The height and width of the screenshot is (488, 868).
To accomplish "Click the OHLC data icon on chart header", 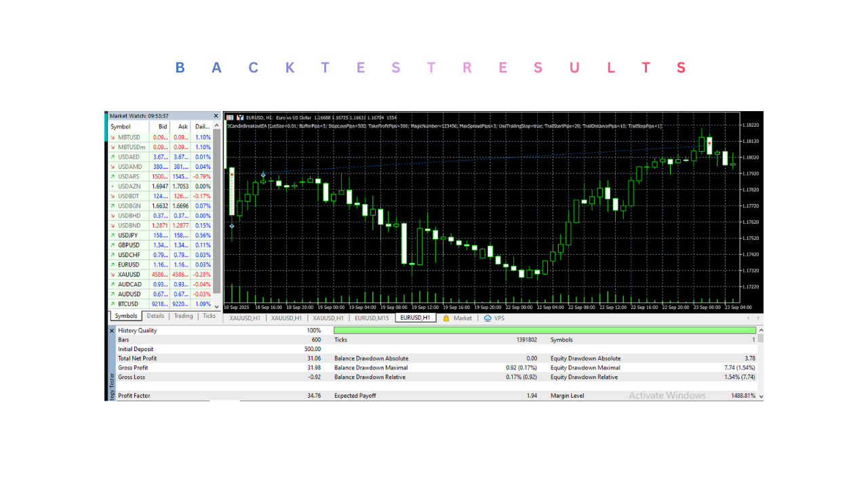I will (231, 117).
